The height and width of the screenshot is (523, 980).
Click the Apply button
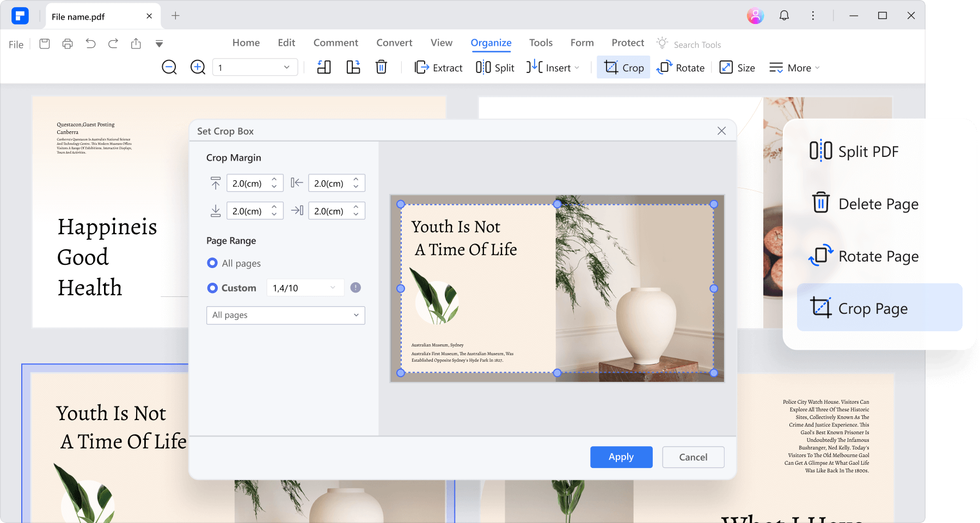tap(621, 457)
